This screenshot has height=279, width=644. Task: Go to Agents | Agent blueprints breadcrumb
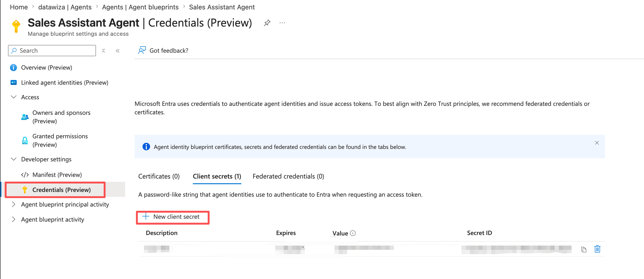pos(140,7)
